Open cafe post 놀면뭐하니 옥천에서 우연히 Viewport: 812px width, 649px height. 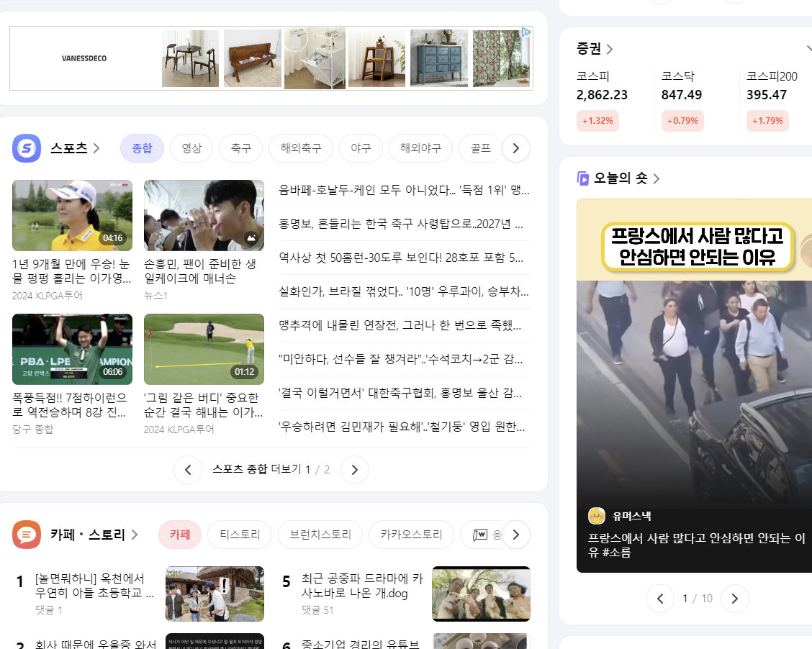95,586
